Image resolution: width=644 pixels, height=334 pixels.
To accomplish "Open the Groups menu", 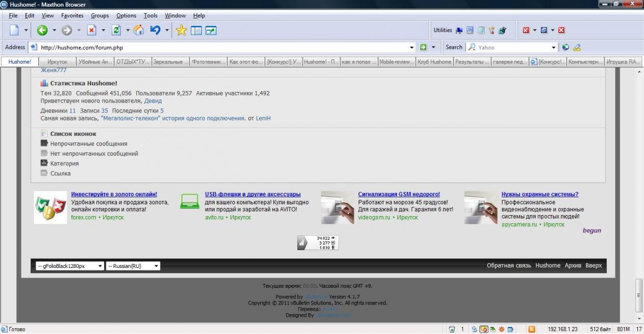I will click(100, 16).
